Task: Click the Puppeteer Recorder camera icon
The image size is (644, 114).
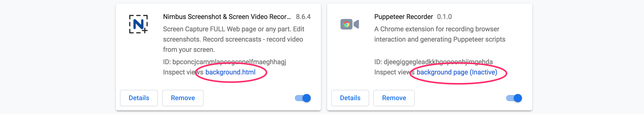Action: click(349, 24)
